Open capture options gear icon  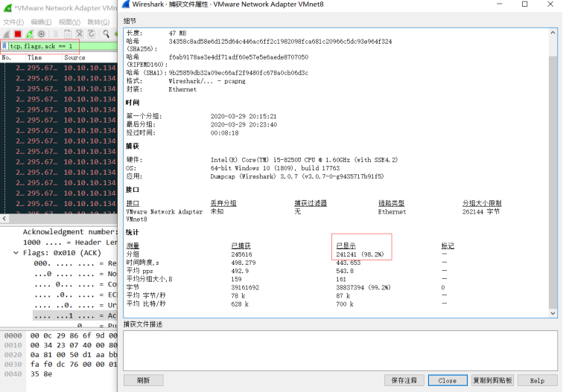tap(41, 34)
